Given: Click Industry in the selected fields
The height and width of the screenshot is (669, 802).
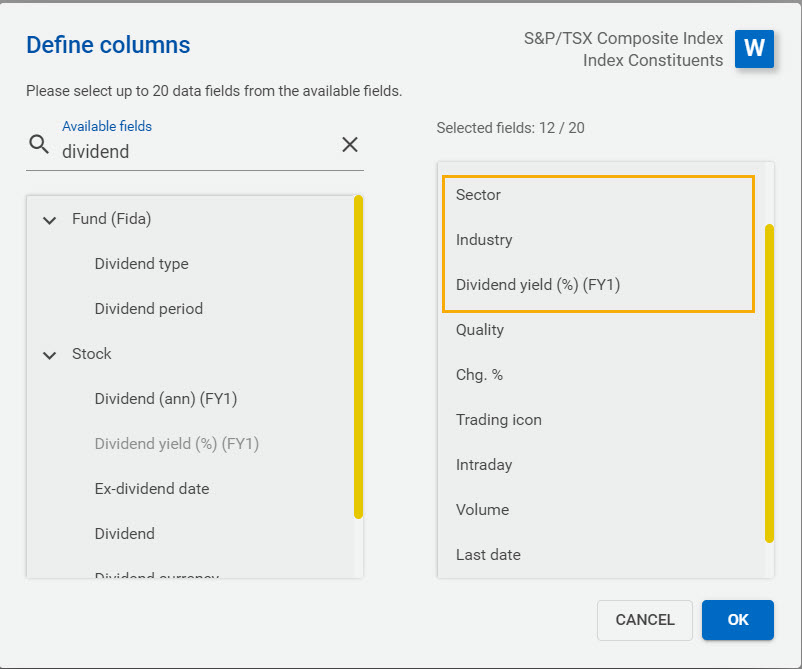Looking at the screenshot, I should coord(482,240).
